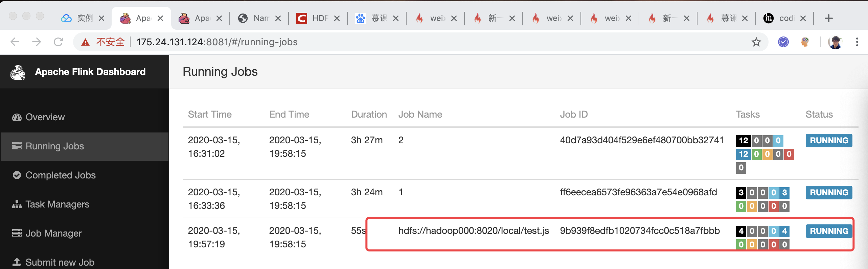This screenshot has width=868, height=269.
Task: Click job ID 40d7a93d404f529e6ef480700bb32741
Action: [642, 140]
